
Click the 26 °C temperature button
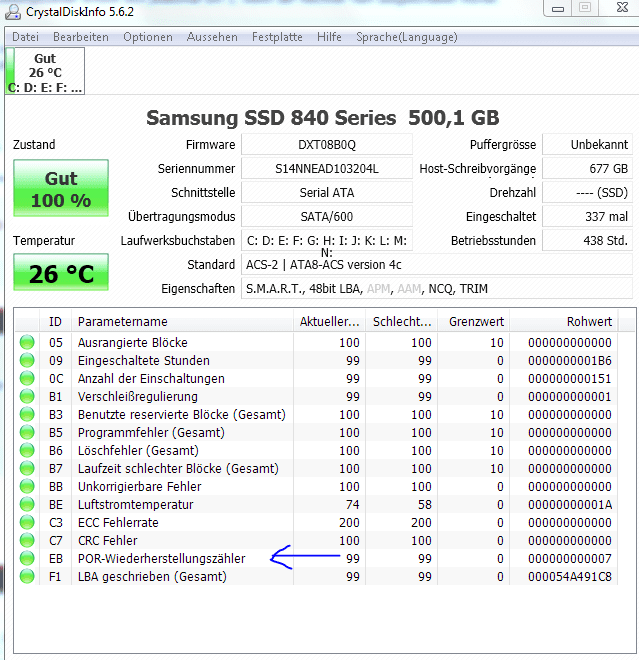coord(61,272)
